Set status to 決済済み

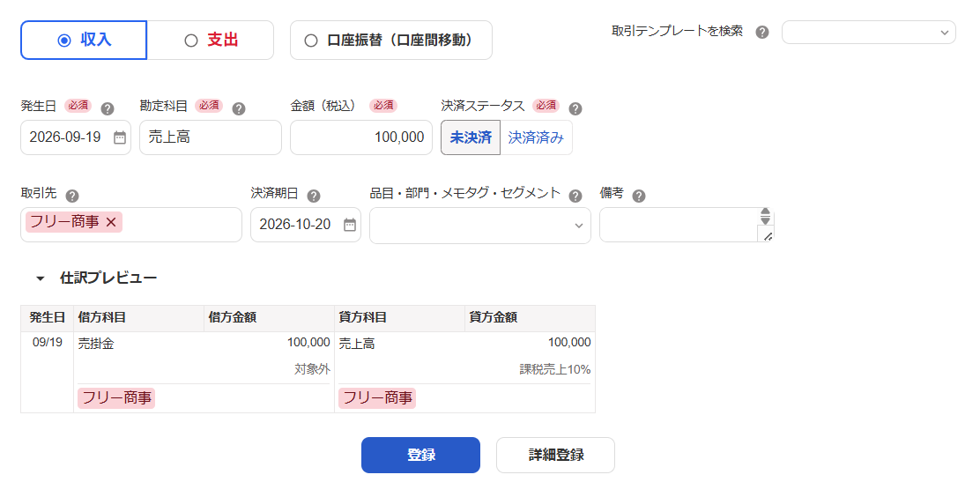pos(536,137)
